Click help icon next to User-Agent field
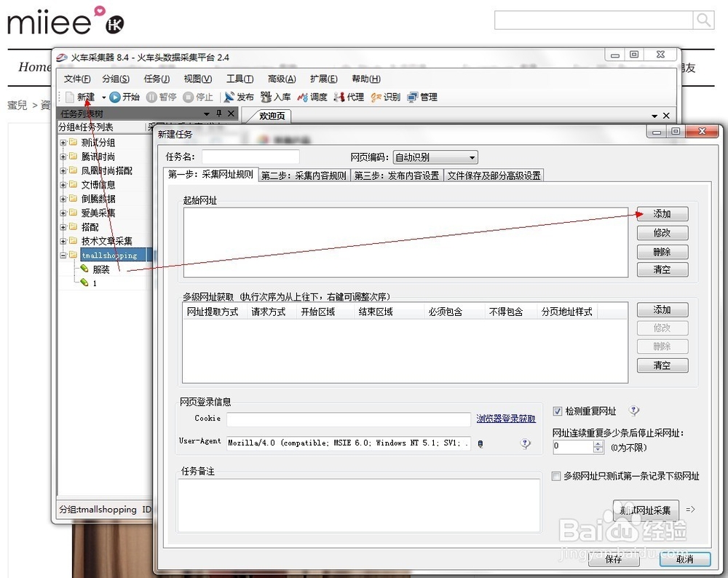The image size is (728, 578). 525,443
